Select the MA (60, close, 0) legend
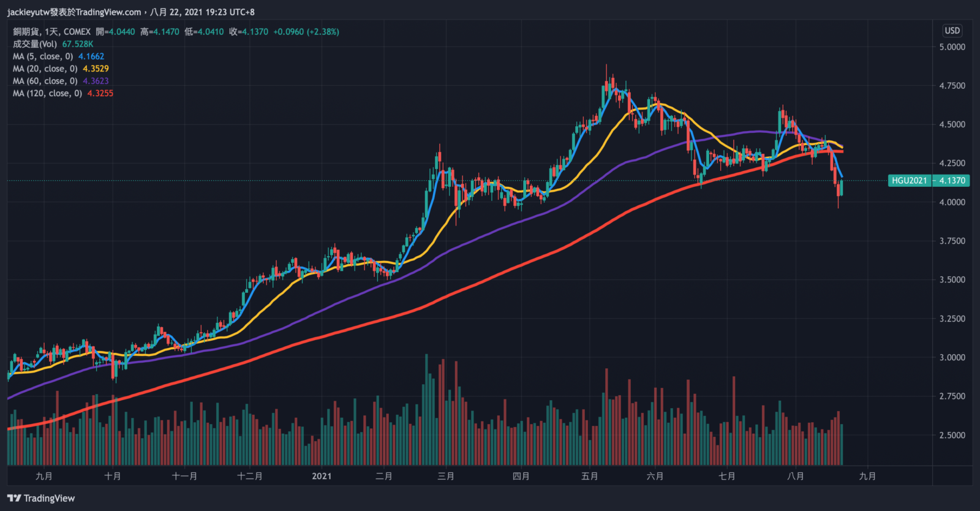This screenshot has width=980, height=511. (45, 81)
